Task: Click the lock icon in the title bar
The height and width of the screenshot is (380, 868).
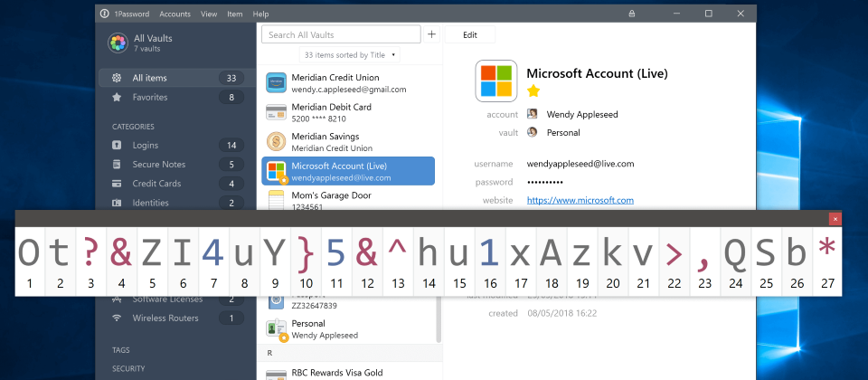Action: point(632,14)
